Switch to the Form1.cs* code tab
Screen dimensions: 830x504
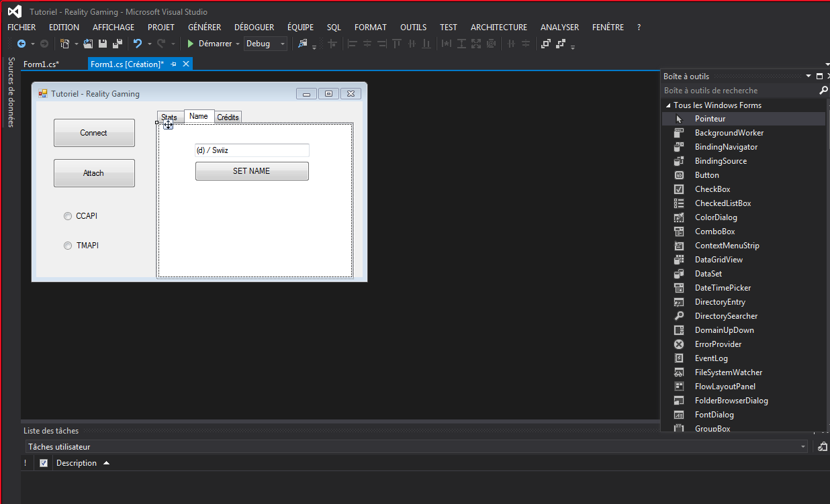point(42,64)
